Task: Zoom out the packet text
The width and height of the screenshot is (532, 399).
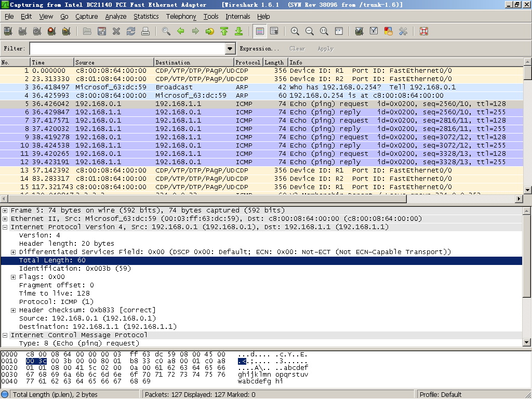Action: (310, 32)
